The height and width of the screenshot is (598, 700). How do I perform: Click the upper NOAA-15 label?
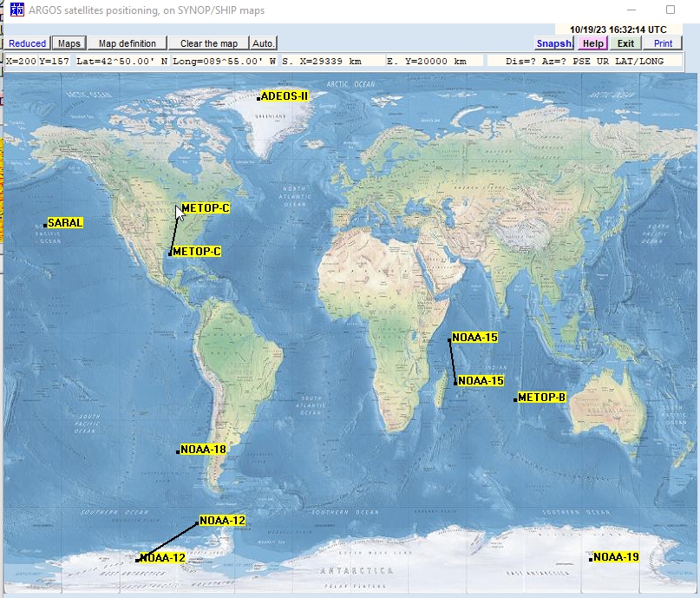point(474,338)
